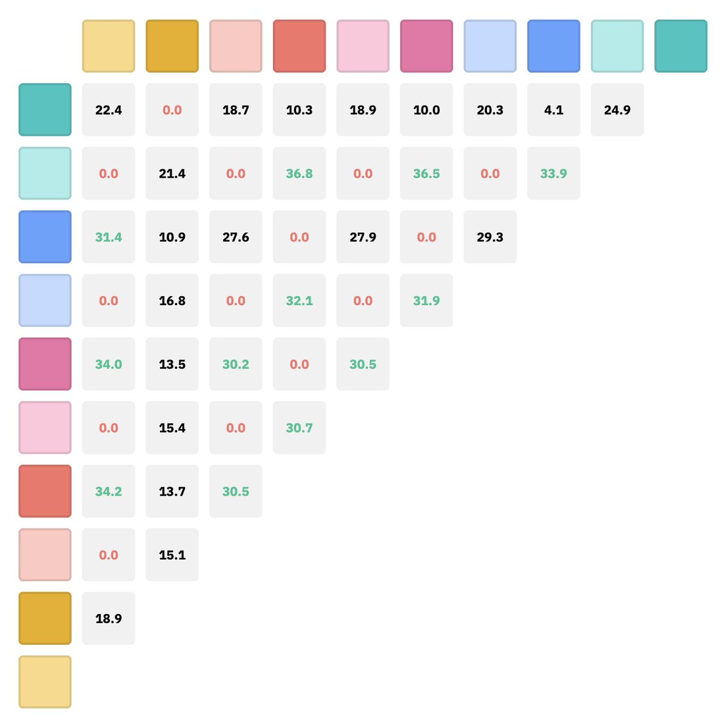Select the teal row header swatch
The image size is (726, 728).
click(x=45, y=110)
